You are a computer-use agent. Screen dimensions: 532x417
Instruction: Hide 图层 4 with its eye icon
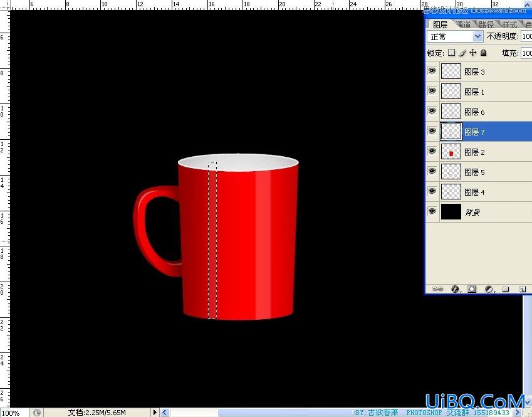coord(432,191)
